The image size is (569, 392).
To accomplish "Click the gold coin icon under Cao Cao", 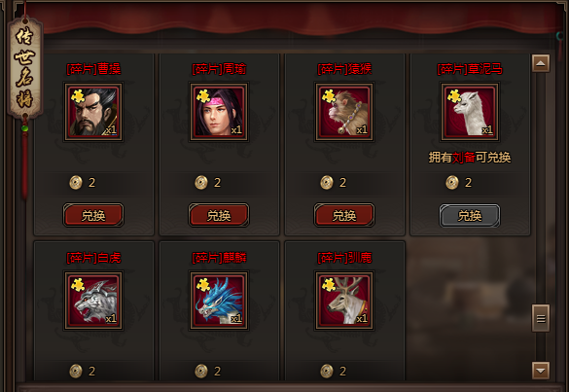I will click(x=76, y=182).
